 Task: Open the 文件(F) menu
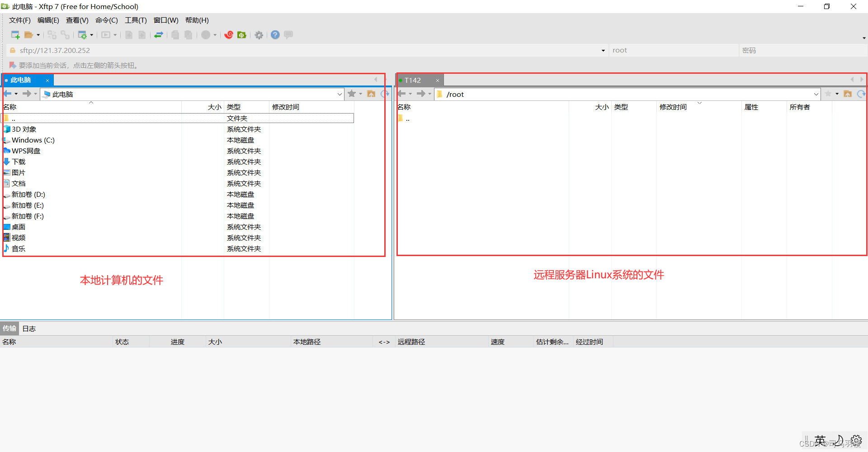(20, 20)
